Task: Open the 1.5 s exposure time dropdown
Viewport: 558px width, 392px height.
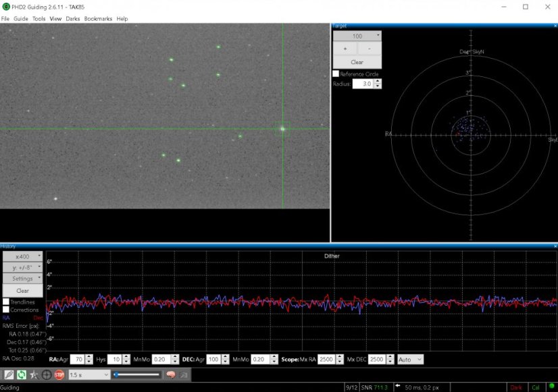Action: (88, 374)
